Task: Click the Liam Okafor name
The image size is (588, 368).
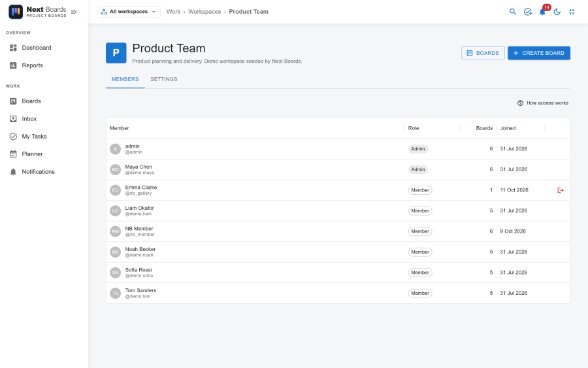Action: click(x=140, y=209)
